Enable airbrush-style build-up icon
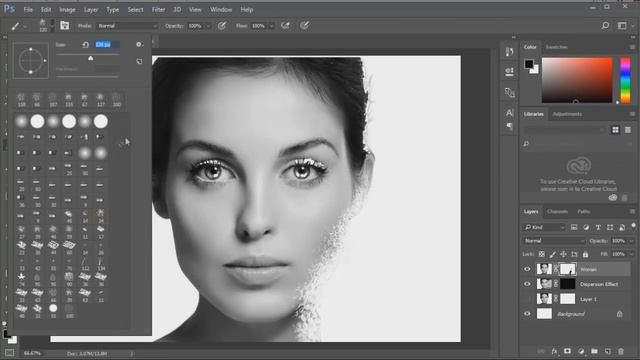Viewport: 640px width, 360px height. tap(285, 26)
